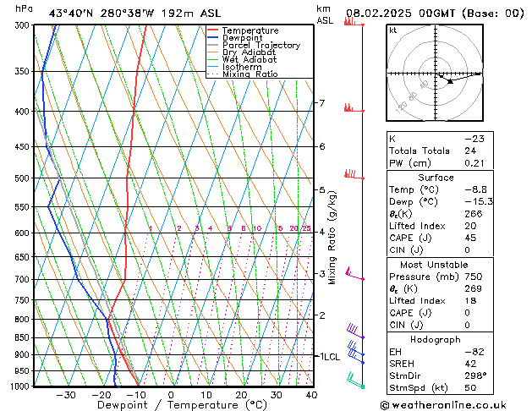Click the 1000 pressure level label
Viewport: 532px width, 411px height.
[22, 386]
